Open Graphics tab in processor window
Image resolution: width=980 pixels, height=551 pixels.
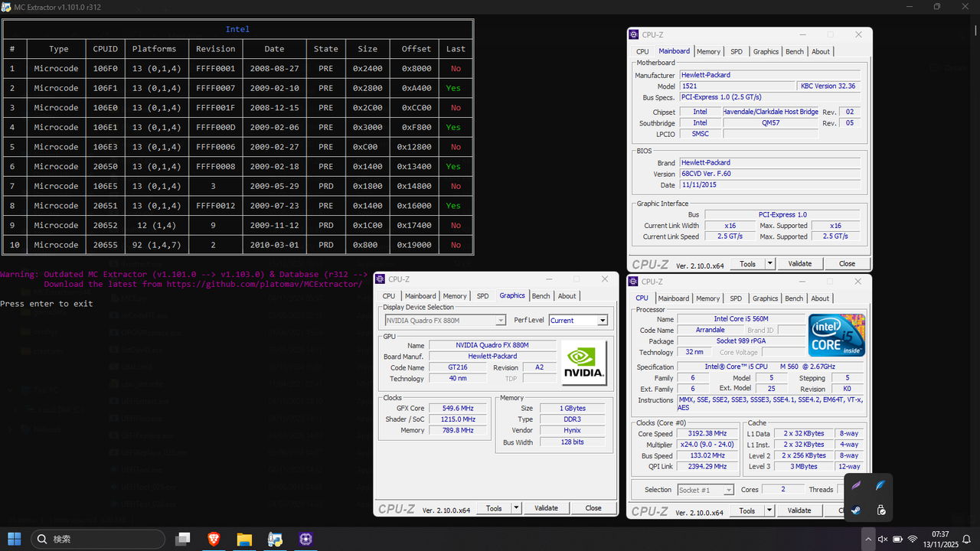765,298
